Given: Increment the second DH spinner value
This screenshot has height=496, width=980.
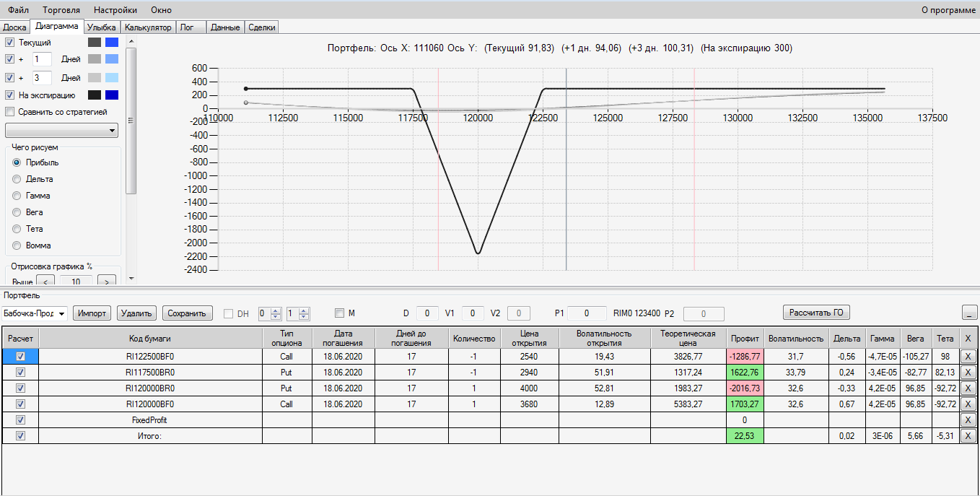Looking at the screenshot, I should [x=304, y=310].
